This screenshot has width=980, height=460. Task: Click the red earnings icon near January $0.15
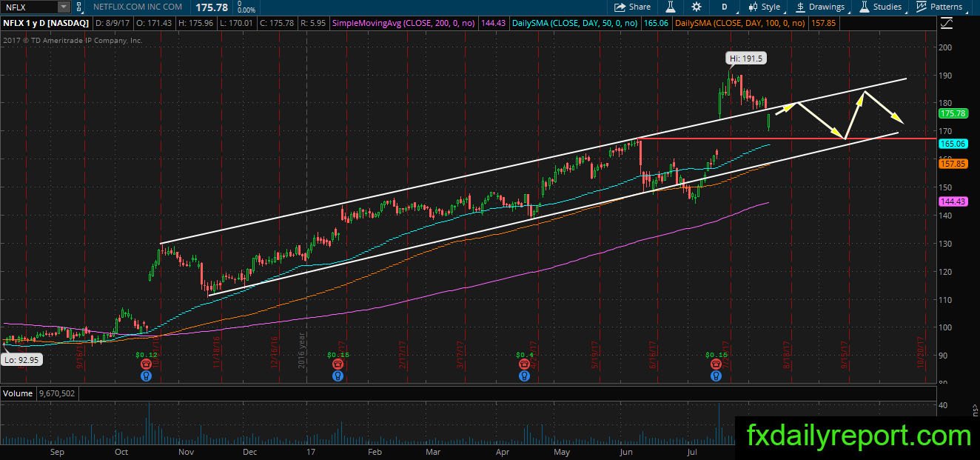coord(338,364)
